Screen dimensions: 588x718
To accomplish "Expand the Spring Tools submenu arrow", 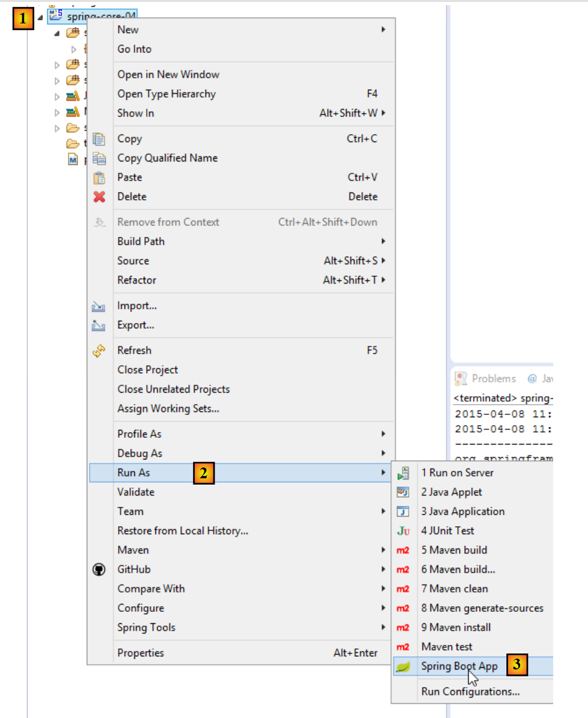I will [x=384, y=627].
